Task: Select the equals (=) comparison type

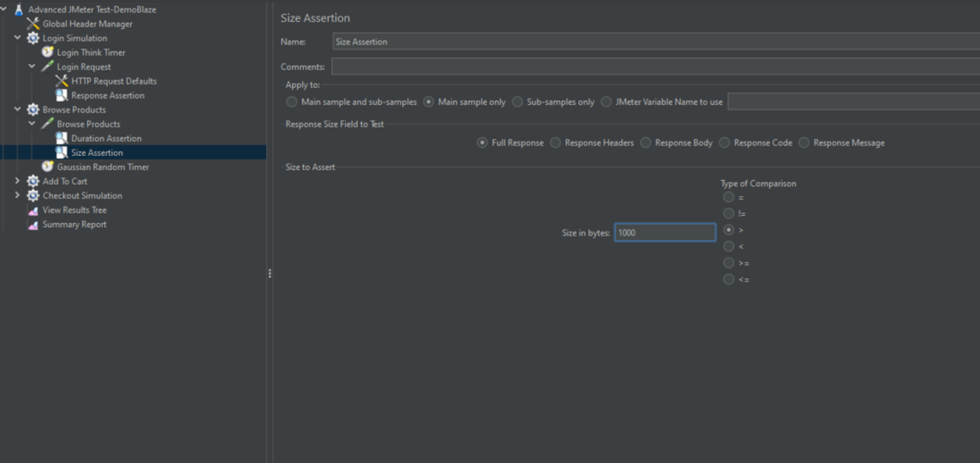Action: [x=729, y=197]
